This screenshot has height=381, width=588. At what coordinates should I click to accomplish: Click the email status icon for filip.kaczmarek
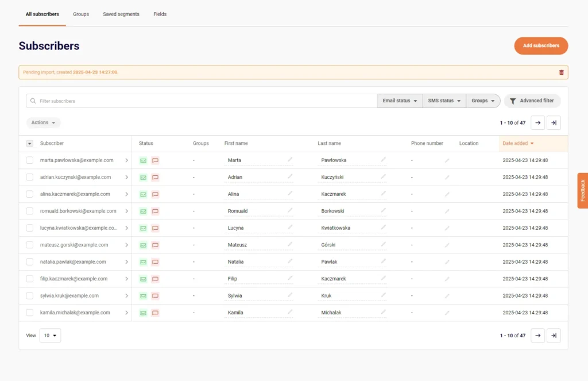[x=143, y=279]
